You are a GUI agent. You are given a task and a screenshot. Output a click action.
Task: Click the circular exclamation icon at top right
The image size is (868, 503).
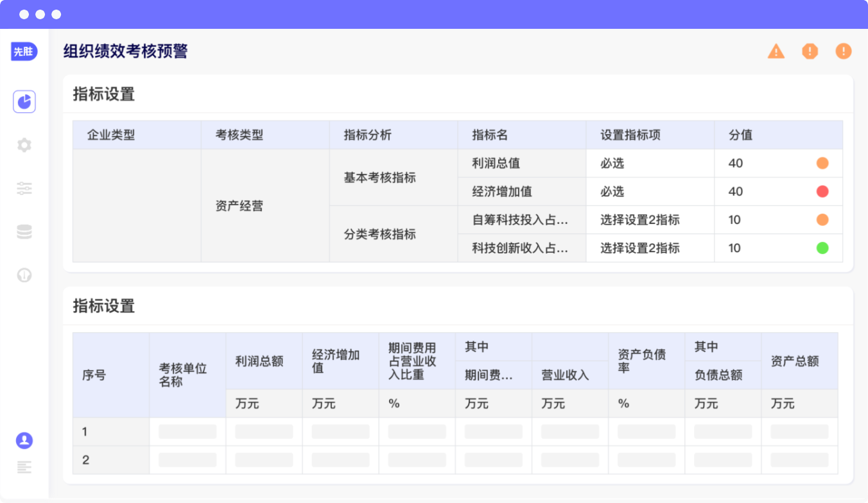tap(844, 51)
